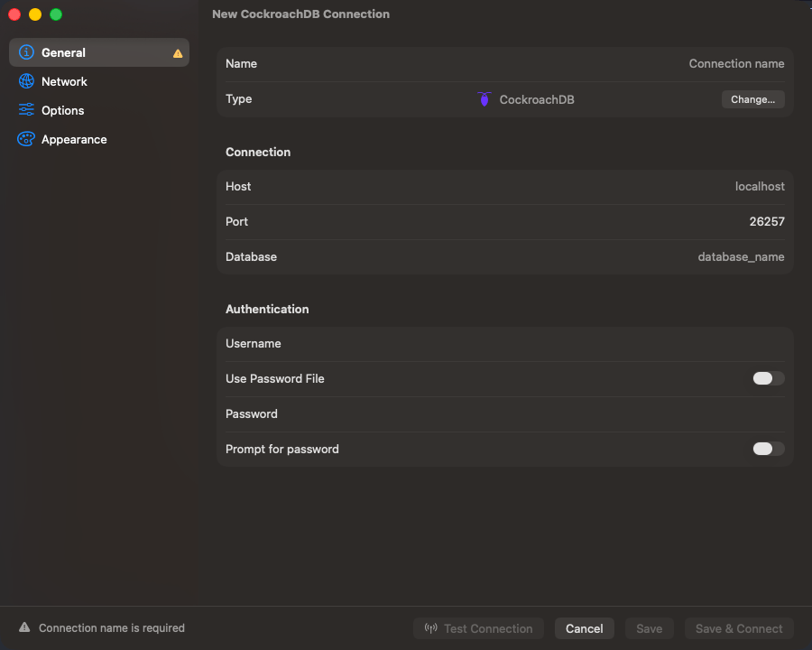Viewport: 812px width, 650px height.
Task: Click the Options sliders icon
Action: [x=26, y=110]
